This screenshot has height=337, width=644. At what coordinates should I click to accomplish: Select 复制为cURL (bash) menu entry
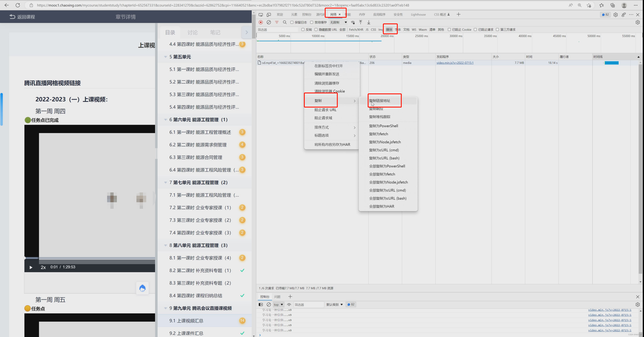(384, 158)
